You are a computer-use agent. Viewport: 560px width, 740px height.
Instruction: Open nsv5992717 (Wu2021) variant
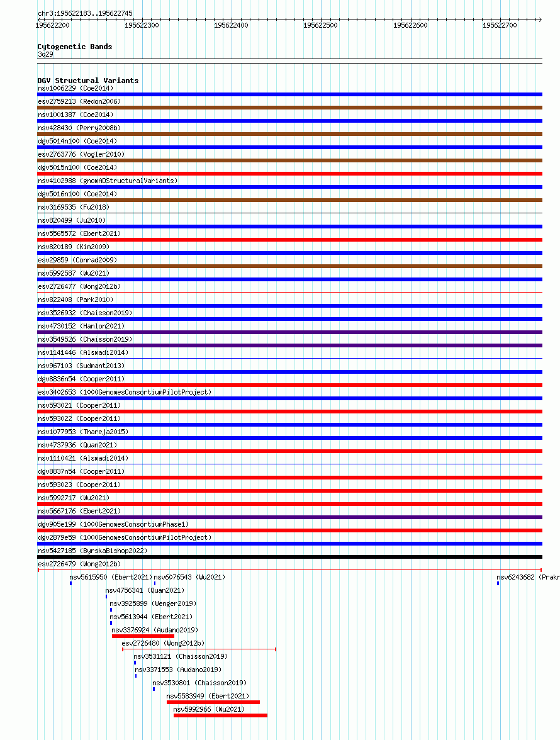[x=74, y=498]
